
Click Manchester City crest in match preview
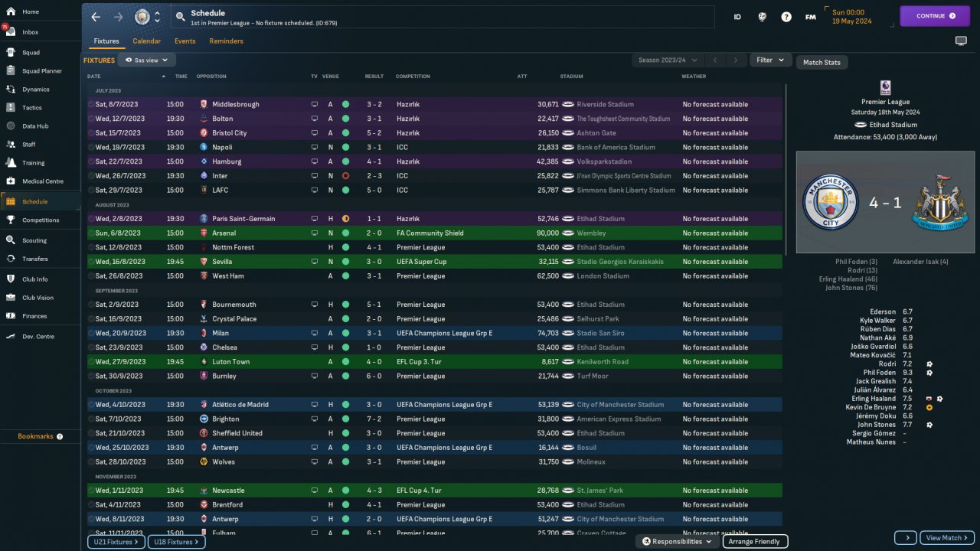[x=831, y=202]
